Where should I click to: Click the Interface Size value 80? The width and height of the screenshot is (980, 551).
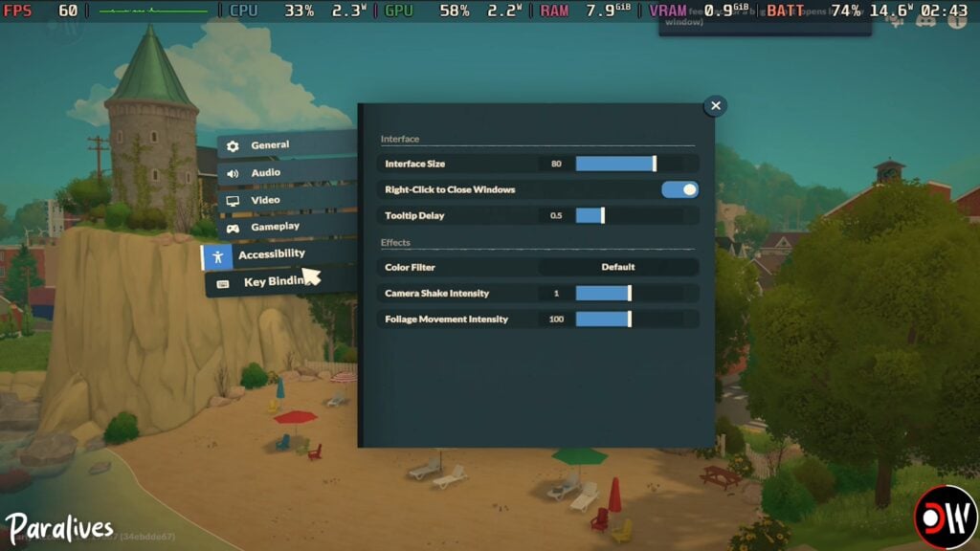point(556,164)
